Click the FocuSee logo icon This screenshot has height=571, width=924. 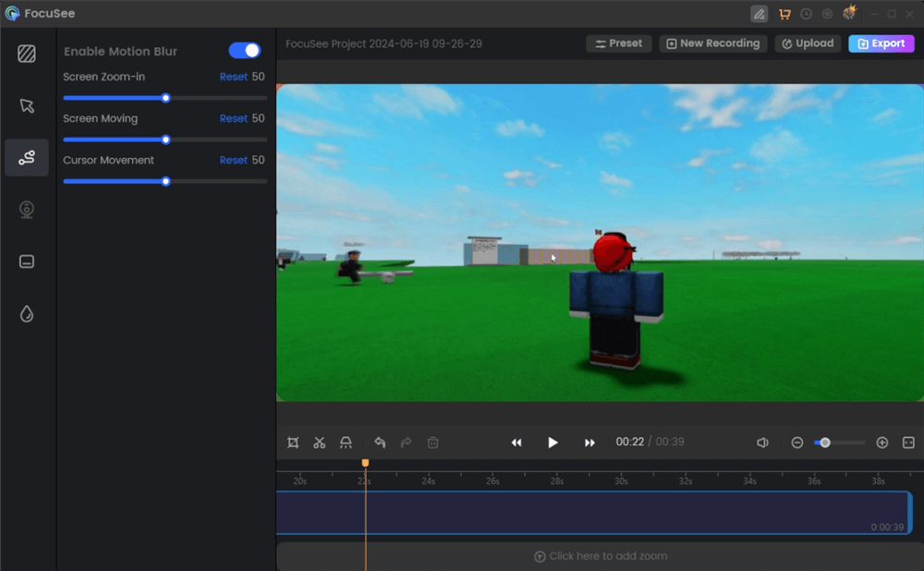(x=12, y=13)
